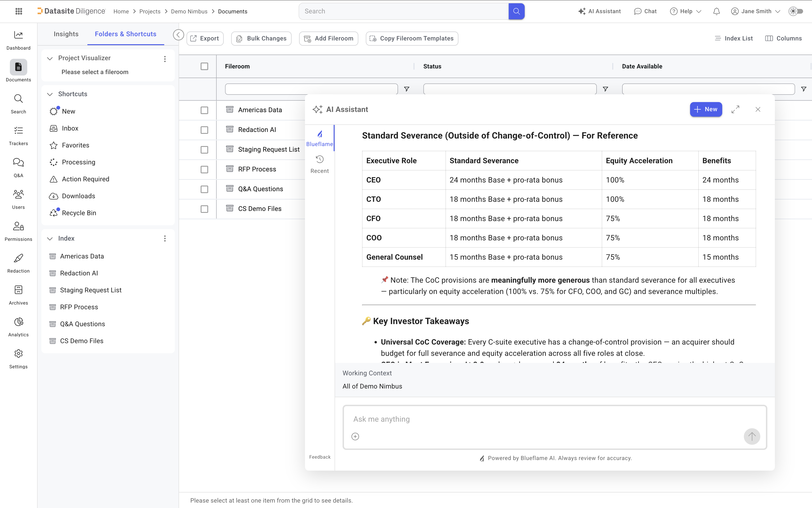The image size is (812, 508).
Task: Open Redaction in the left sidebar
Action: pyautogui.click(x=19, y=263)
